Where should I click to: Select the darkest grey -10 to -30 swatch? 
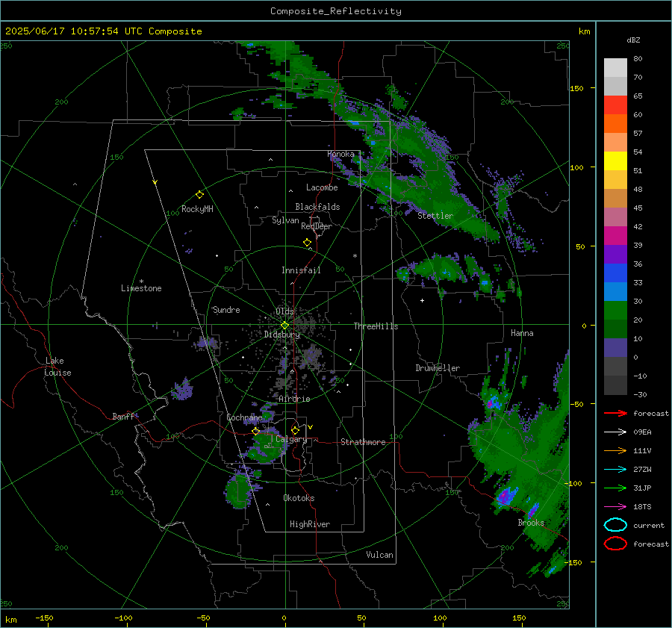pyautogui.click(x=615, y=385)
